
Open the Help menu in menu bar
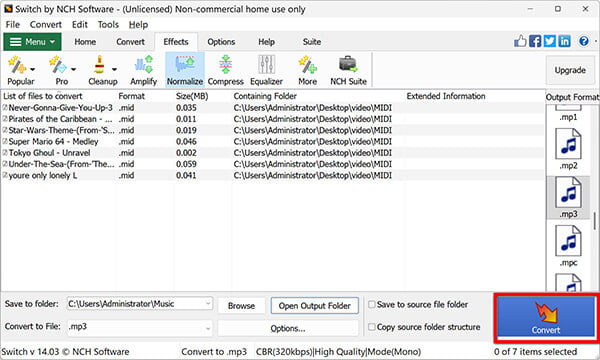138,25
